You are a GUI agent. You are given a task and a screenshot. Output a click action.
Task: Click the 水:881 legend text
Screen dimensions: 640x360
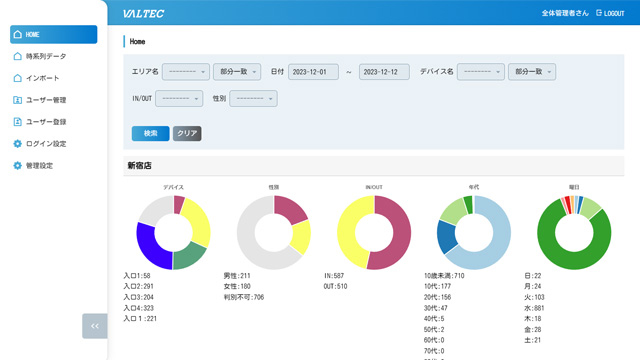pyautogui.click(x=534, y=308)
